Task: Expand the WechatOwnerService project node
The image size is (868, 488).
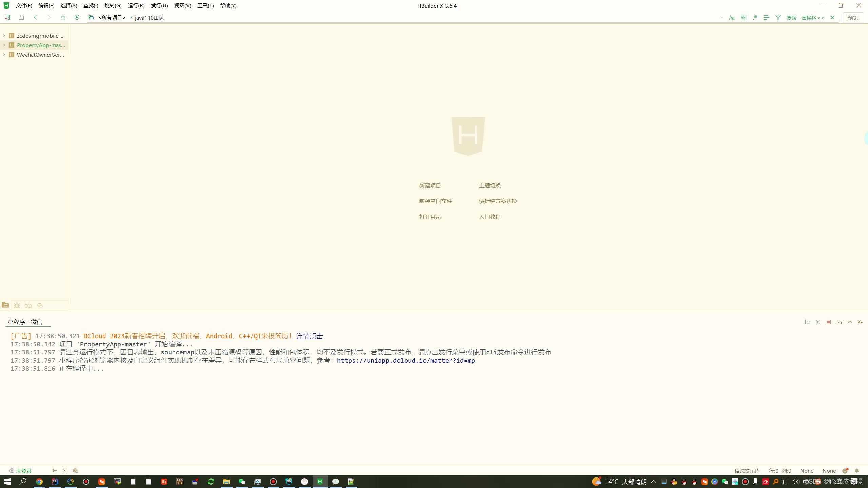Action: pyautogui.click(x=4, y=55)
